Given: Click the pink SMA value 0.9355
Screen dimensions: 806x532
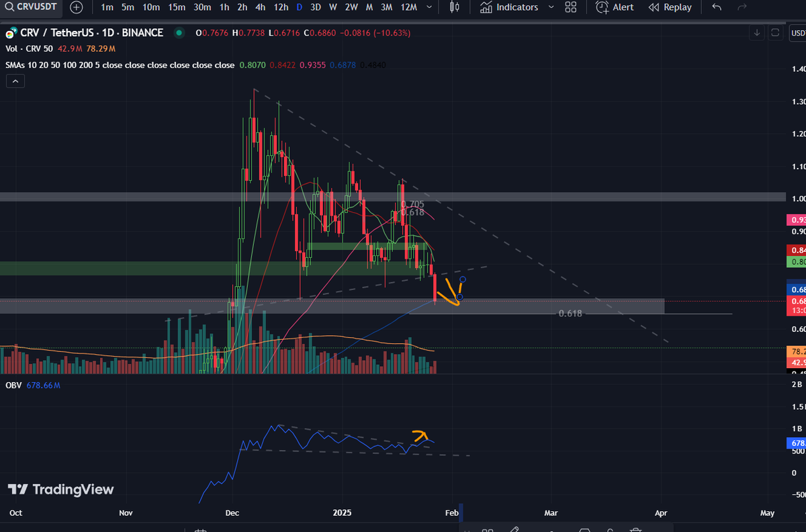Looking at the screenshot, I should click(314, 65).
